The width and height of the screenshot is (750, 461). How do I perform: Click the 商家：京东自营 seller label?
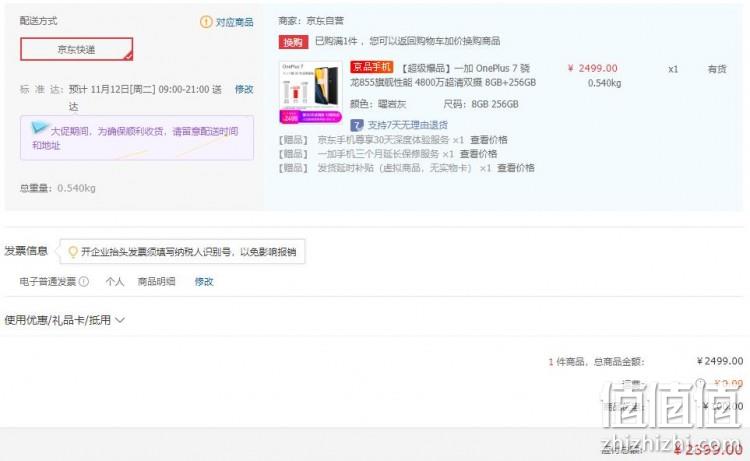(311, 21)
